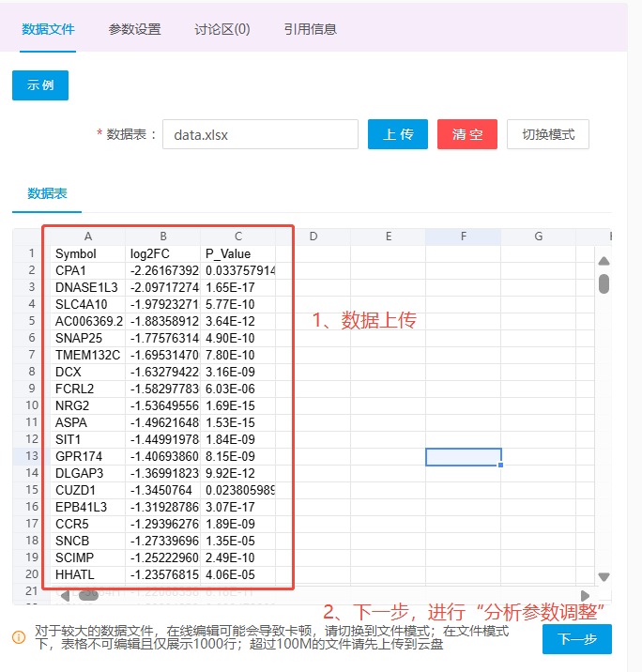Click the FCRL2 cell
This screenshot has height=672, width=642.
tap(88, 389)
